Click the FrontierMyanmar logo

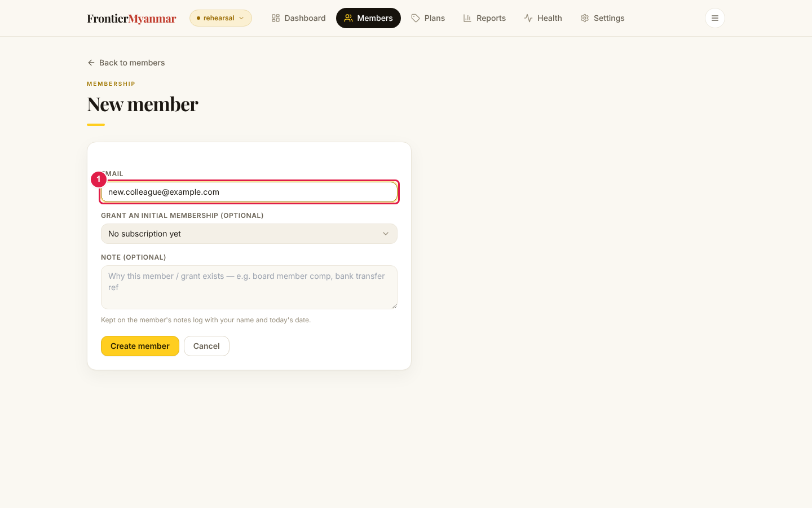(131, 18)
